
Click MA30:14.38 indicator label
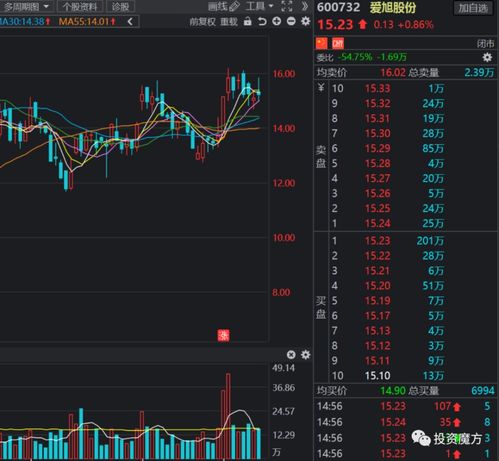(25, 22)
